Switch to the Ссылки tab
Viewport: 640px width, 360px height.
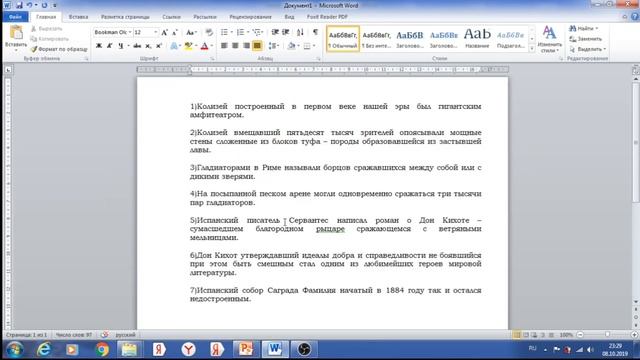click(171, 17)
